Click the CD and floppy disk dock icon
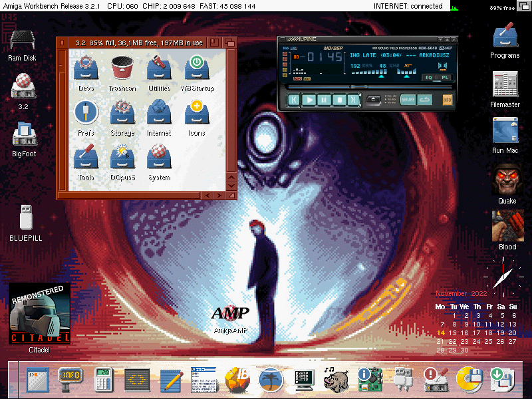This screenshot has height=399, width=532. point(469,380)
